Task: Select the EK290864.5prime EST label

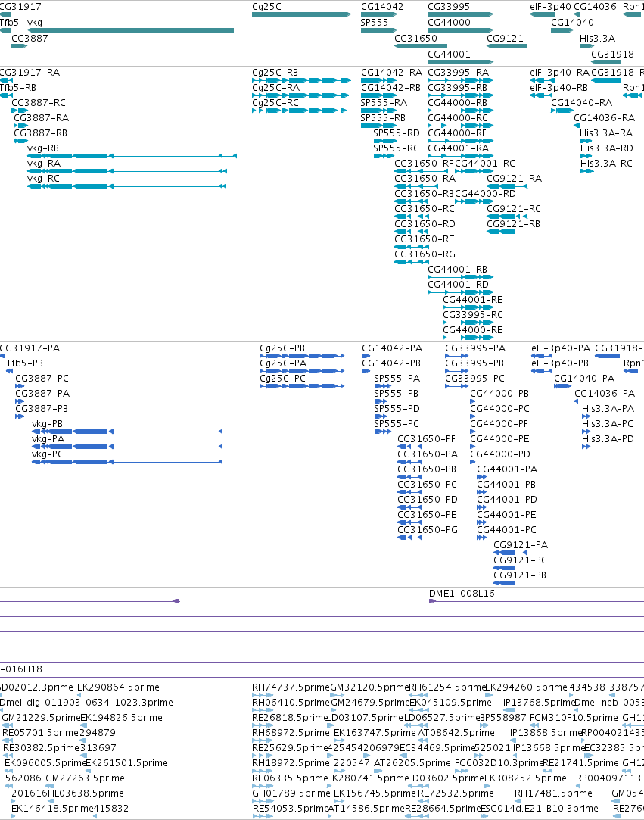Action: [118, 687]
